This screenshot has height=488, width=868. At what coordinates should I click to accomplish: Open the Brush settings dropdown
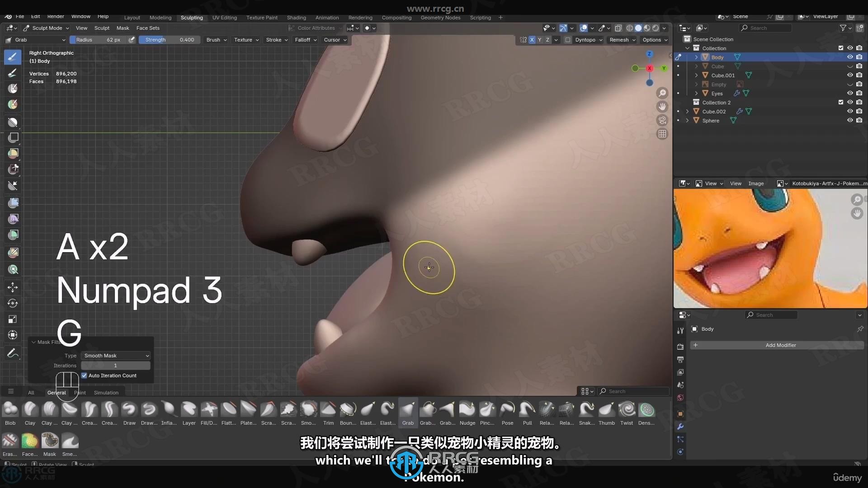[217, 40]
